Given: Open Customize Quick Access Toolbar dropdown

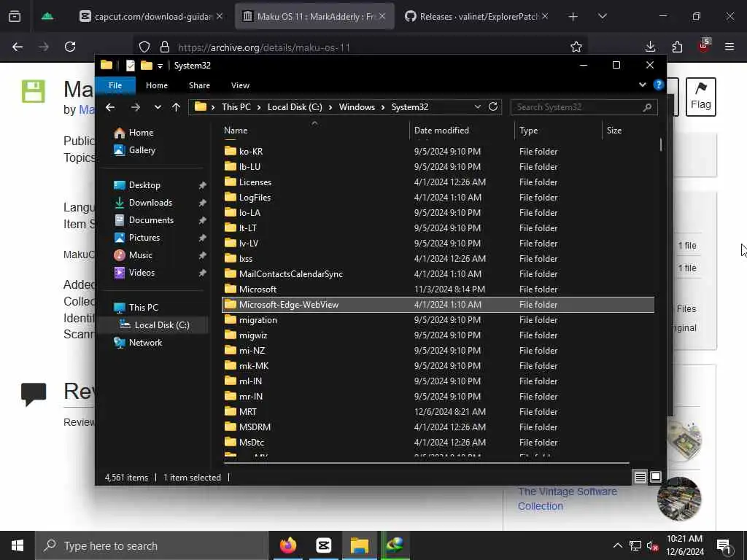Looking at the screenshot, I should (x=160, y=66).
